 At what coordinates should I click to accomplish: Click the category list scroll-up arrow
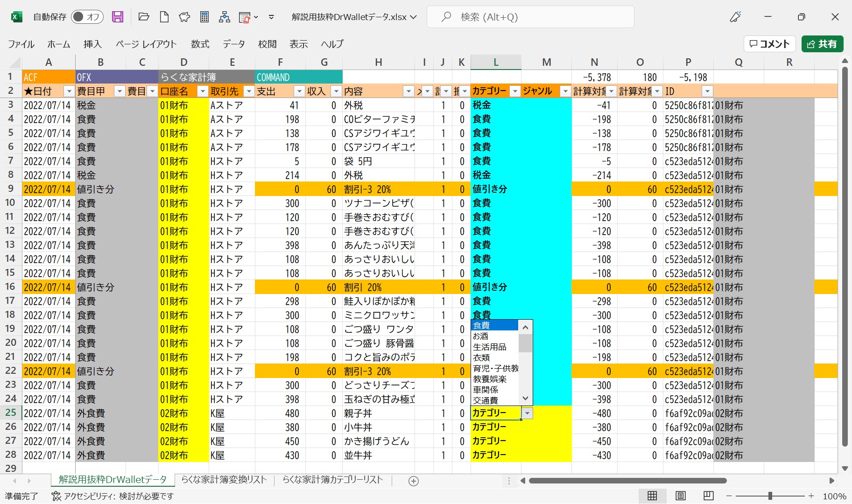526,327
